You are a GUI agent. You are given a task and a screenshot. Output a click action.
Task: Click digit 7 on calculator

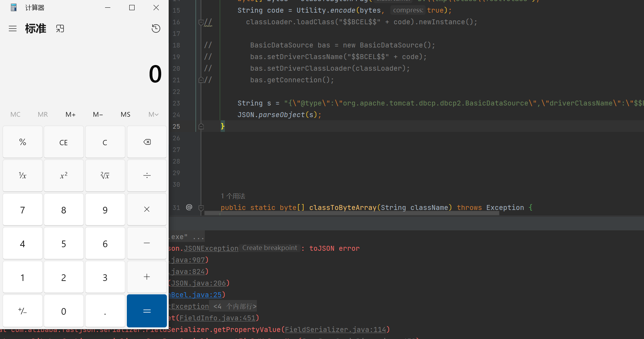[22, 210]
